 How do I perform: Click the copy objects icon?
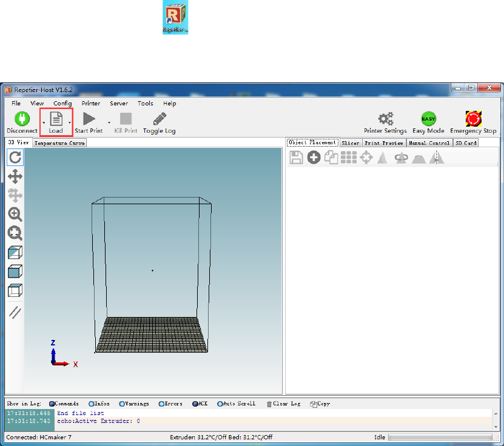[331, 158]
